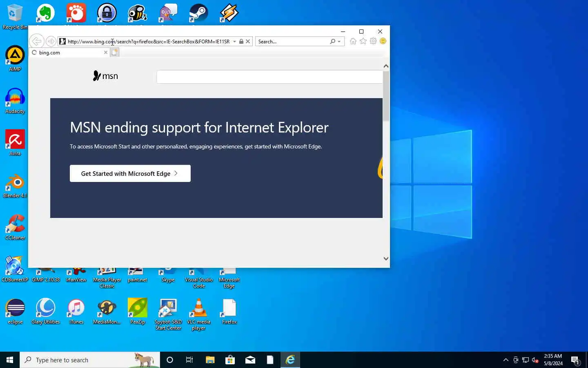The height and width of the screenshot is (368, 588).
Task: Select the CCleaner desktop icon
Action: click(x=15, y=227)
